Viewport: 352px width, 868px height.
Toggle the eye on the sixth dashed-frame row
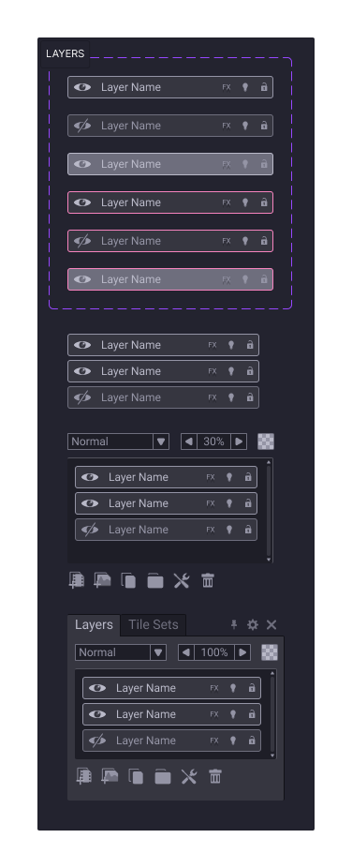click(x=82, y=279)
